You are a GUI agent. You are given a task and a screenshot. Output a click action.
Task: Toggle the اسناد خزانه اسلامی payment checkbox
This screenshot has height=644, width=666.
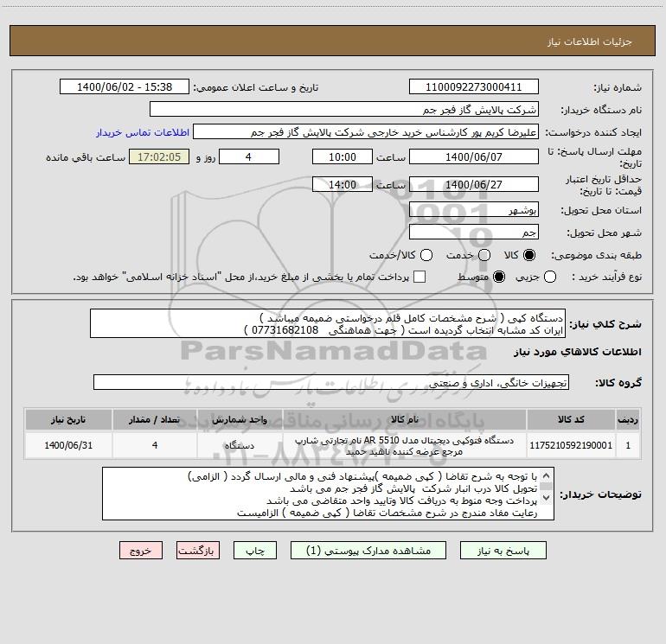pos(419,277)
